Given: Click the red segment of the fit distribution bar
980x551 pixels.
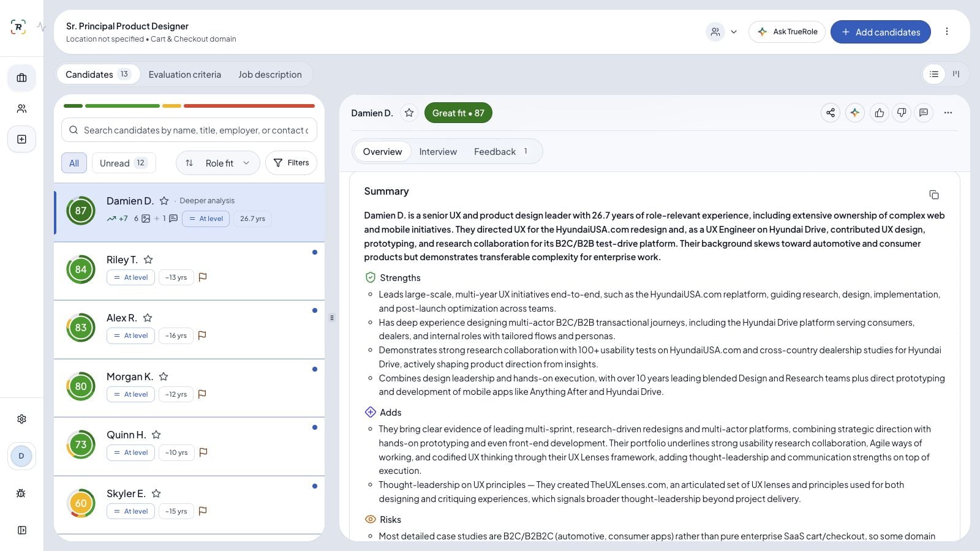Looking at the screenshot, I should click(249, 106).
